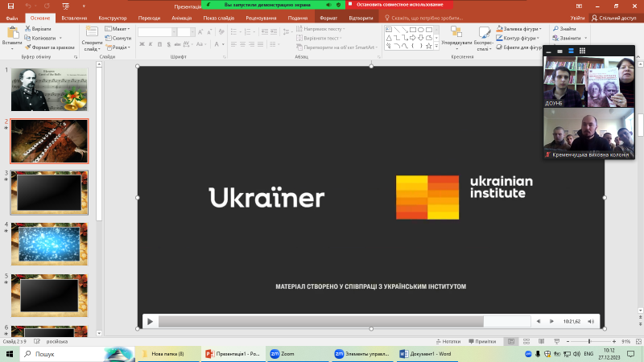Switch to the Анімація tab
The image size is (644, 362).
point(182,18)
